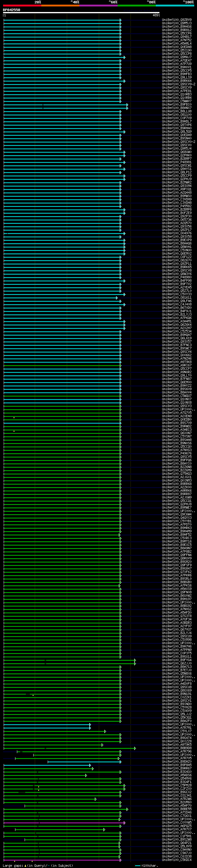Click the cyan alignment bar for B9DHZ0

coord(84,762)
